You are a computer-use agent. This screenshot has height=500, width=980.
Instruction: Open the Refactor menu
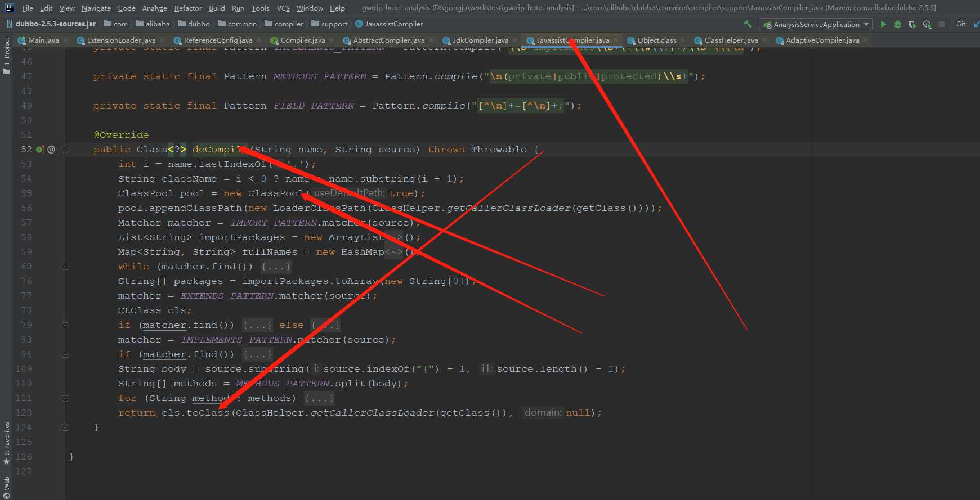coord(188,8)
